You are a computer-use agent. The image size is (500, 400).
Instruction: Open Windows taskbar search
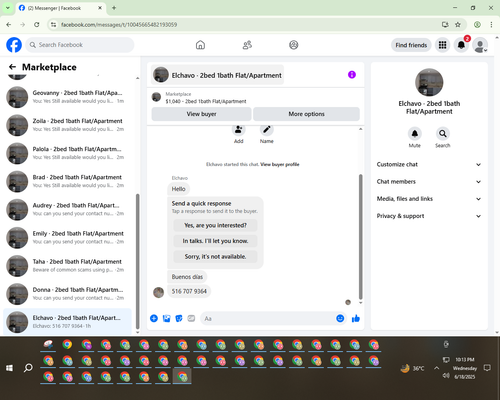[28, 368]
